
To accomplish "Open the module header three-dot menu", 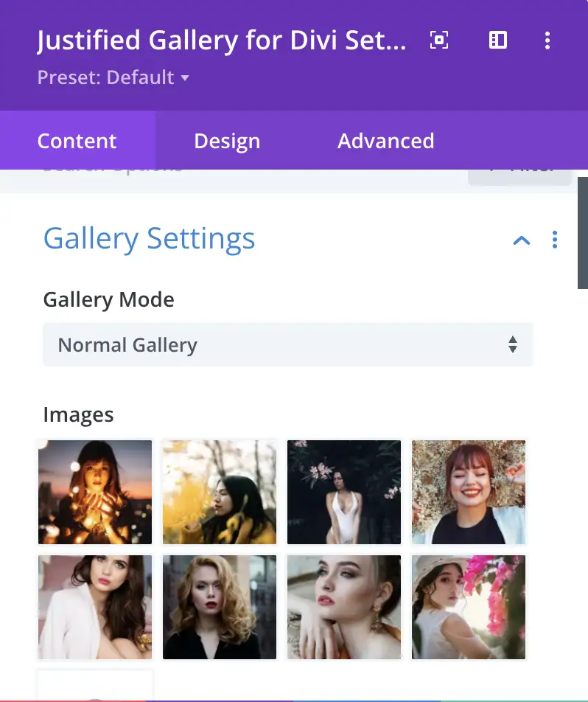I will click(x=547, y=41).
